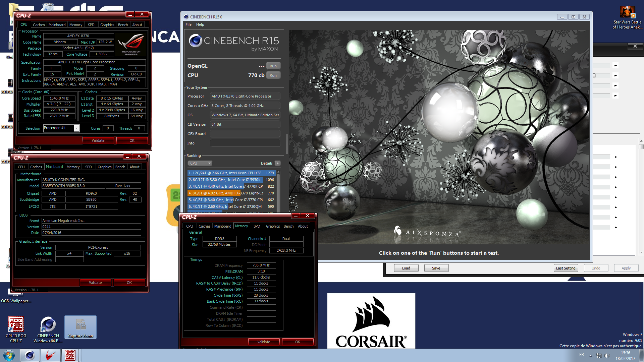
Task: Open the About tab in the Memory CPU-Z window
Action: [x=303, y=226]
